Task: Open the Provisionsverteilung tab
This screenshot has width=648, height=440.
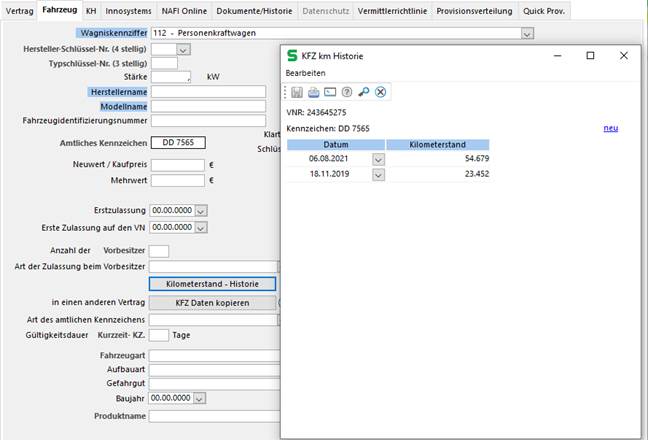Action: click(476, 10)
